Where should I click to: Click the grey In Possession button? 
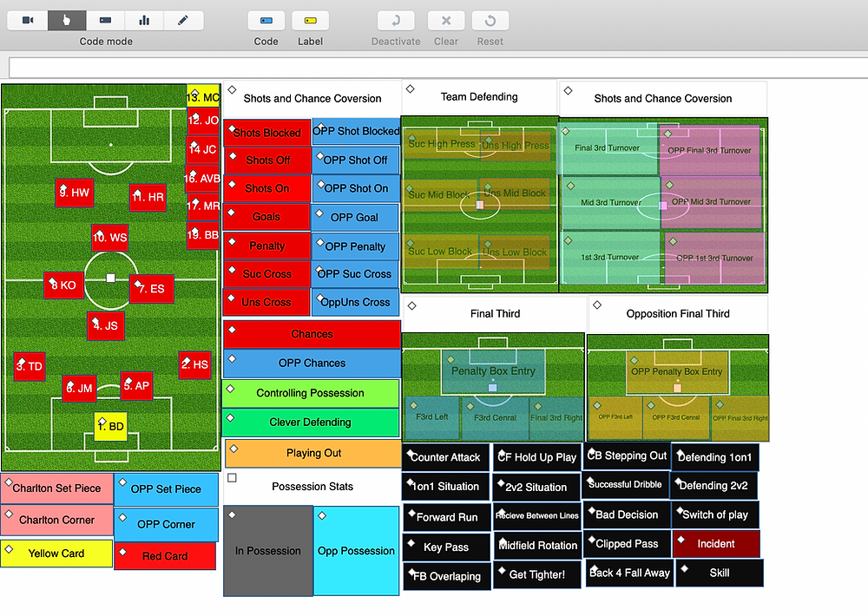click(x=268, y=551)
